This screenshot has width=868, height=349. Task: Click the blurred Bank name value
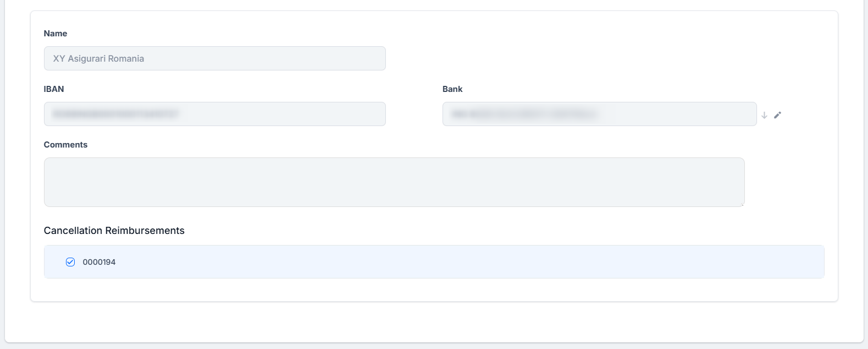click(523, 114)
